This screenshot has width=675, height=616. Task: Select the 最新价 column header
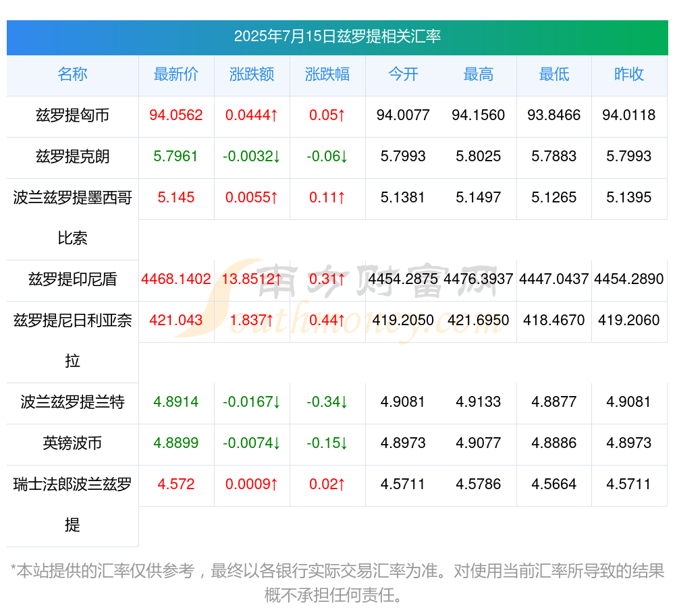click(x=175, y=74)
